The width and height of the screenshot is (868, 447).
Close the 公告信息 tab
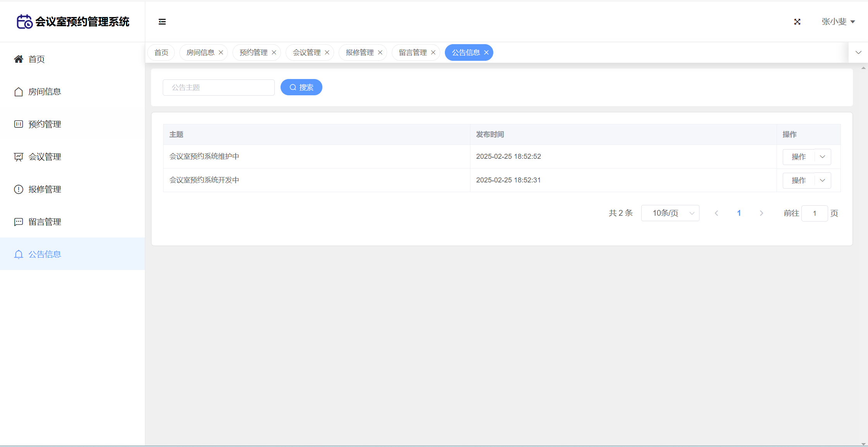pos(486,53)
